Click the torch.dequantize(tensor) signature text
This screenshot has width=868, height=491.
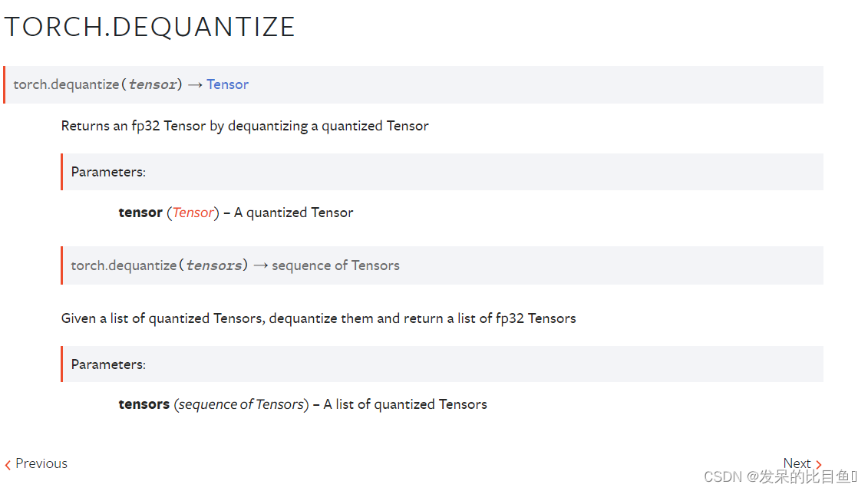[x=97, y=84]
